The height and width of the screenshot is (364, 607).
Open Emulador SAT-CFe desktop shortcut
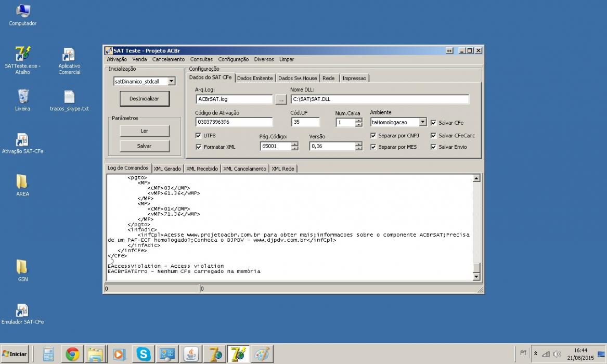[x=22, y=314]
